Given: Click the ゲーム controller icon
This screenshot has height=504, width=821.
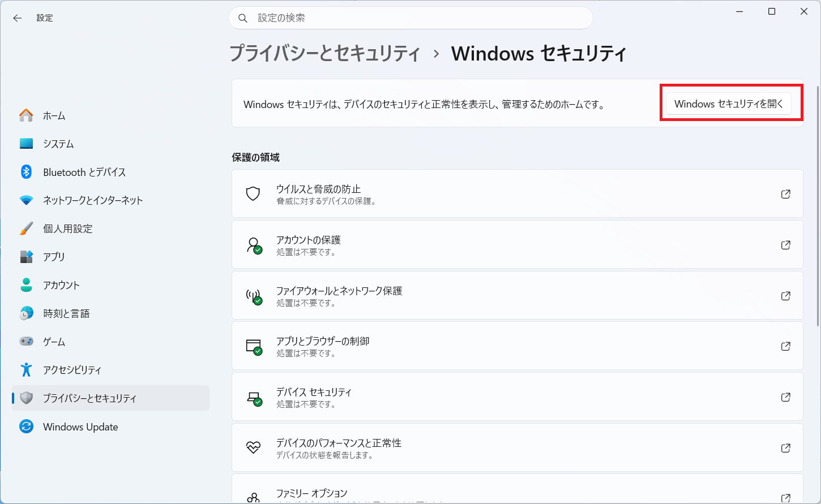Looking at the screenshot, I should [x=26, y=341].
